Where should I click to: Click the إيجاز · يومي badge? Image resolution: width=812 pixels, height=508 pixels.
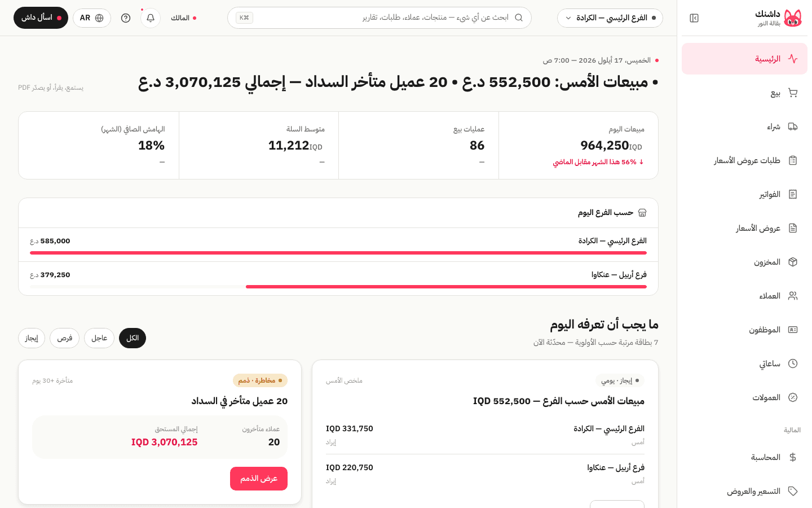(x=620, y=380)
